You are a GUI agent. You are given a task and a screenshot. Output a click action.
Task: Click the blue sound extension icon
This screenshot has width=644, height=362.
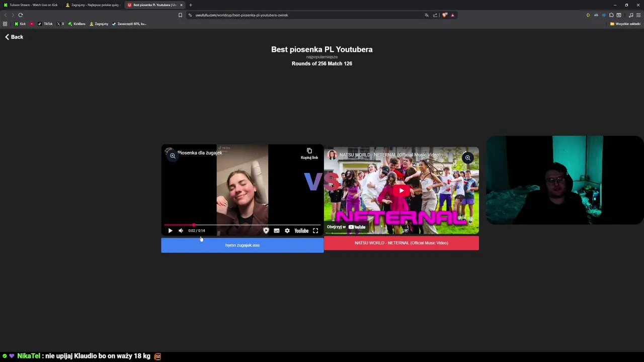tap(604, 15)
